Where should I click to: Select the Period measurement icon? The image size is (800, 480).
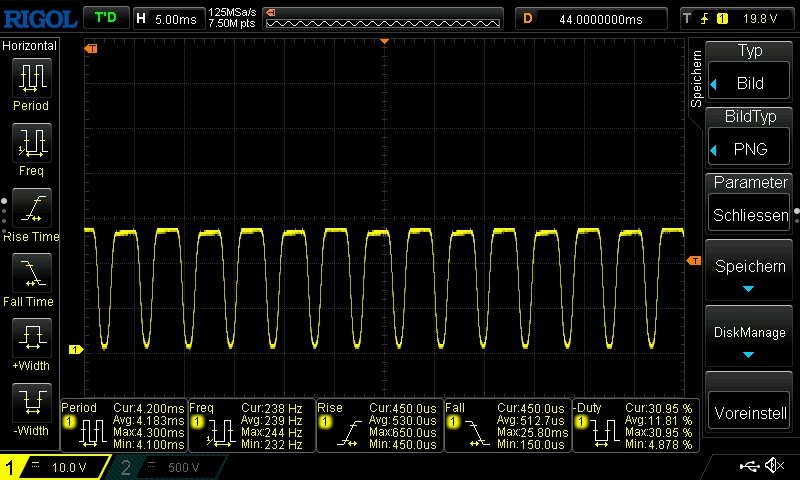pyautogui.click(x=31, y=79)
